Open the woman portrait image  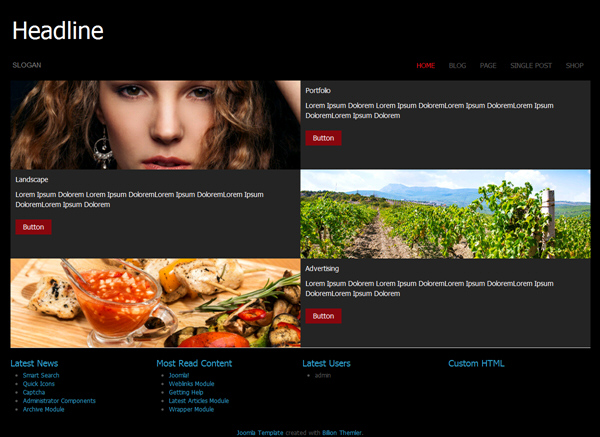pyautogui.click(x=155, y=125)
